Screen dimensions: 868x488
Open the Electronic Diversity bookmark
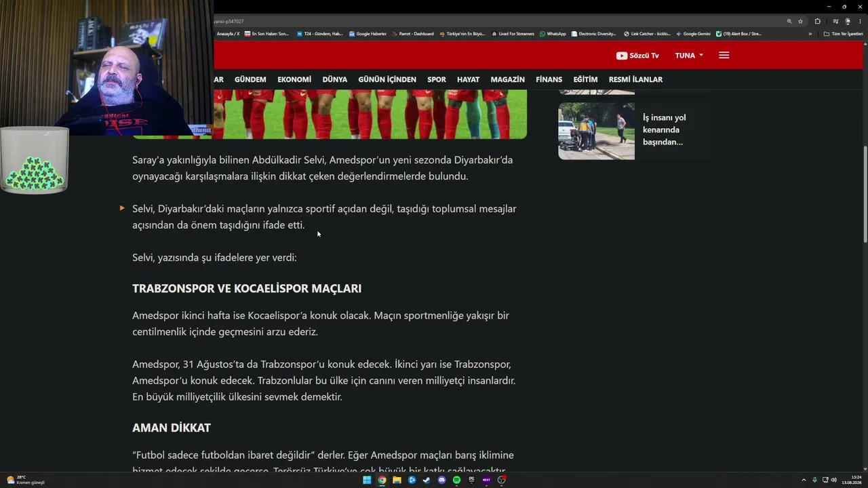click(x=593, y=34)
